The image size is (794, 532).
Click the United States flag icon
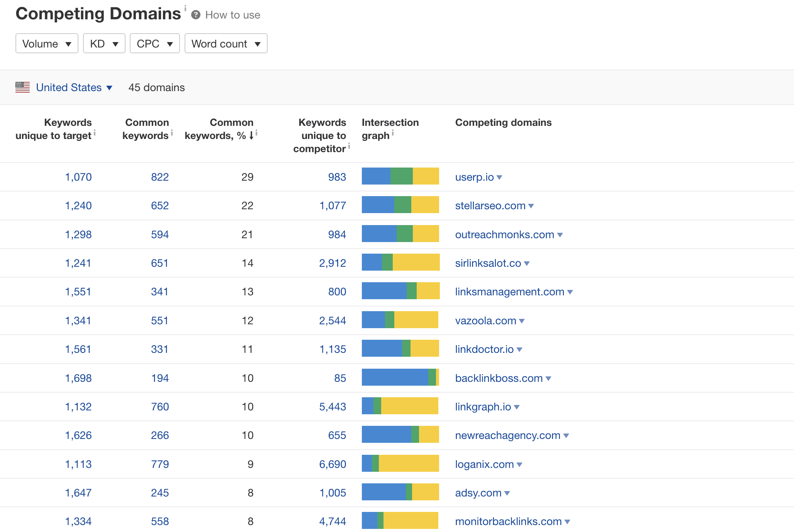point(22,87)
